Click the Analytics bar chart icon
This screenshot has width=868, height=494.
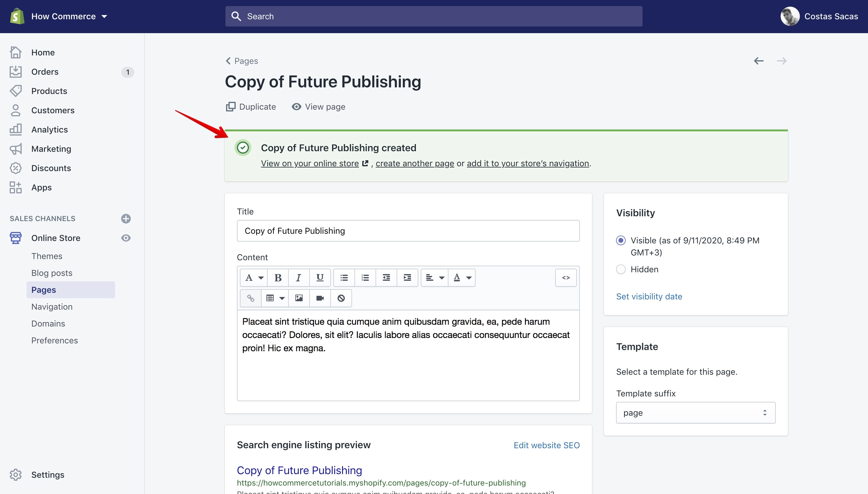tap(16, 130)
